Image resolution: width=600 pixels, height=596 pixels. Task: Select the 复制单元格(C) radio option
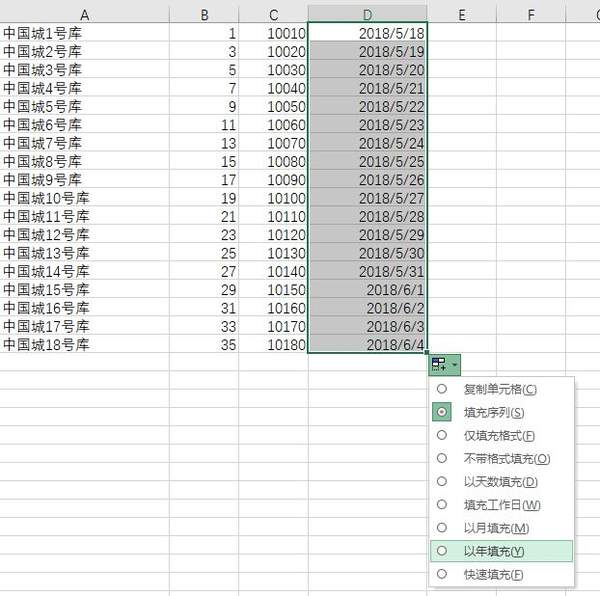(501, 389)
